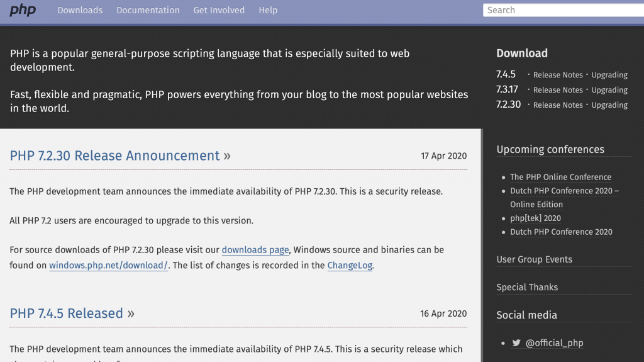This screenshot has height=362, width=644.
Task: Open Release Notes for 7.4.5
Action: coord(558,75)
